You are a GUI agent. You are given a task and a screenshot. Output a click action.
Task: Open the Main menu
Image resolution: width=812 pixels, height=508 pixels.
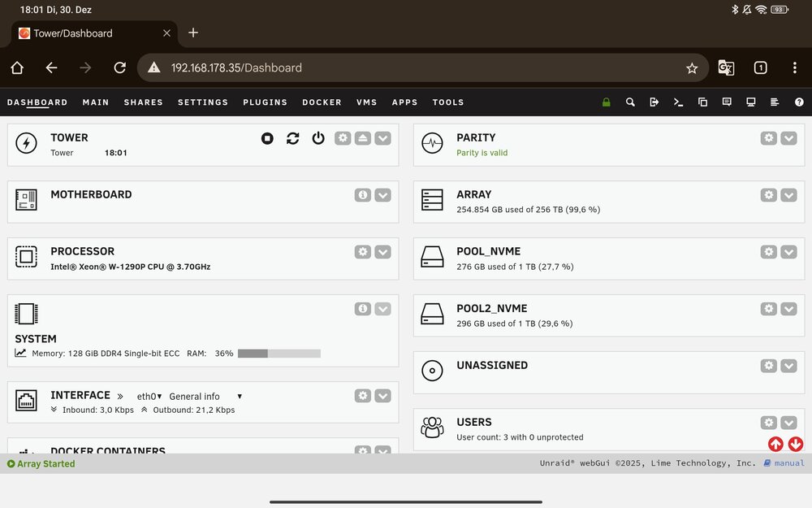pos(96,102)
